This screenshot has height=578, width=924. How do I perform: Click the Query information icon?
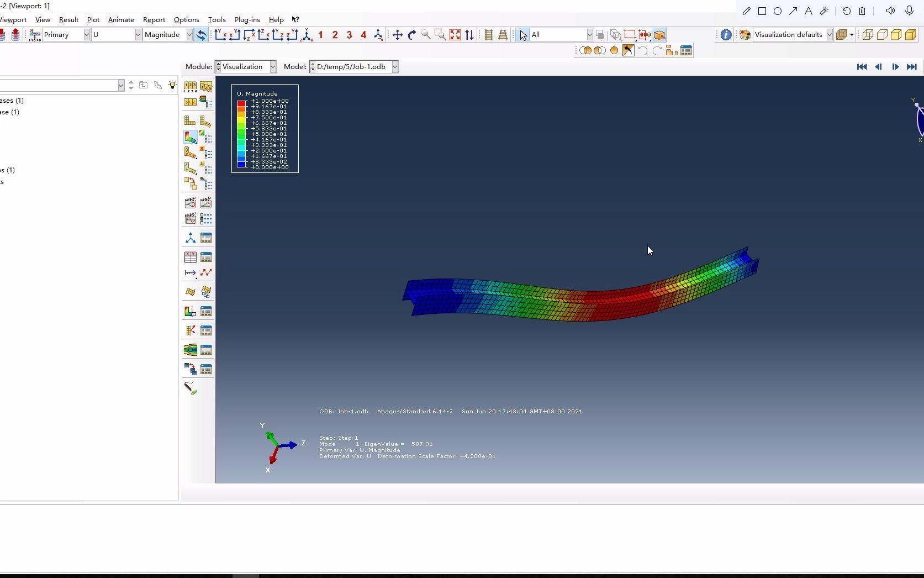(x=726, y=35)
